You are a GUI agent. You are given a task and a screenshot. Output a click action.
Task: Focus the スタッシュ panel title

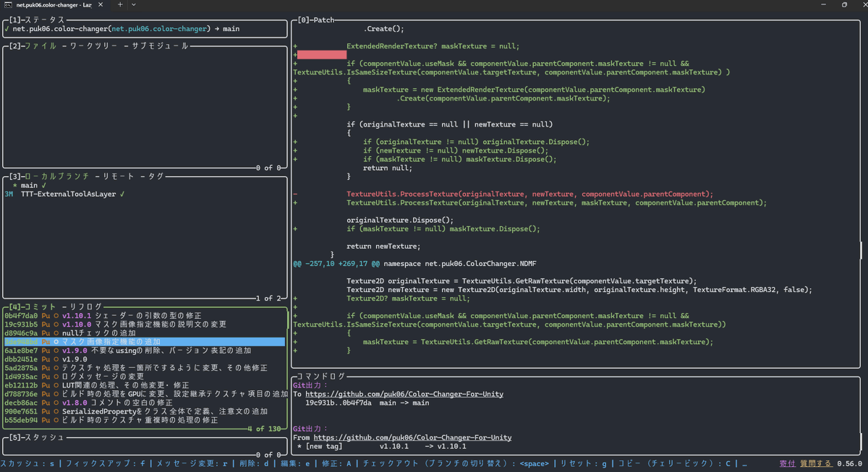(45, 437)
